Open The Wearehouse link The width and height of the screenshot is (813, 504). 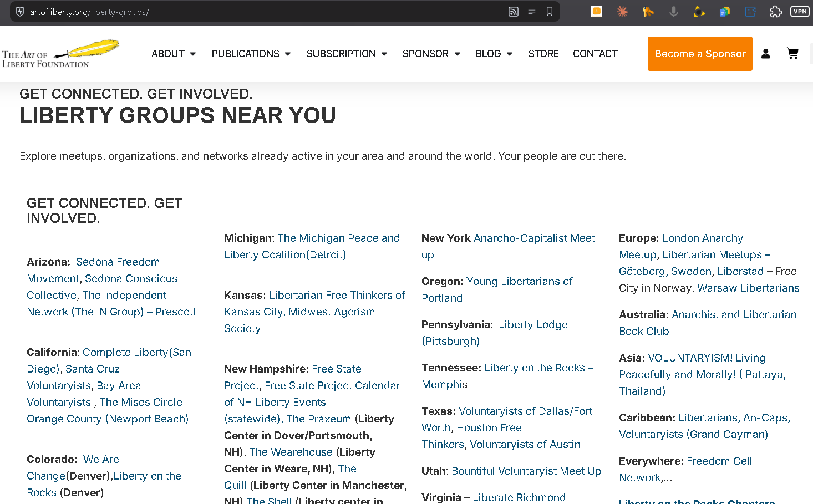pyautogui.click(x=291, y=452)
